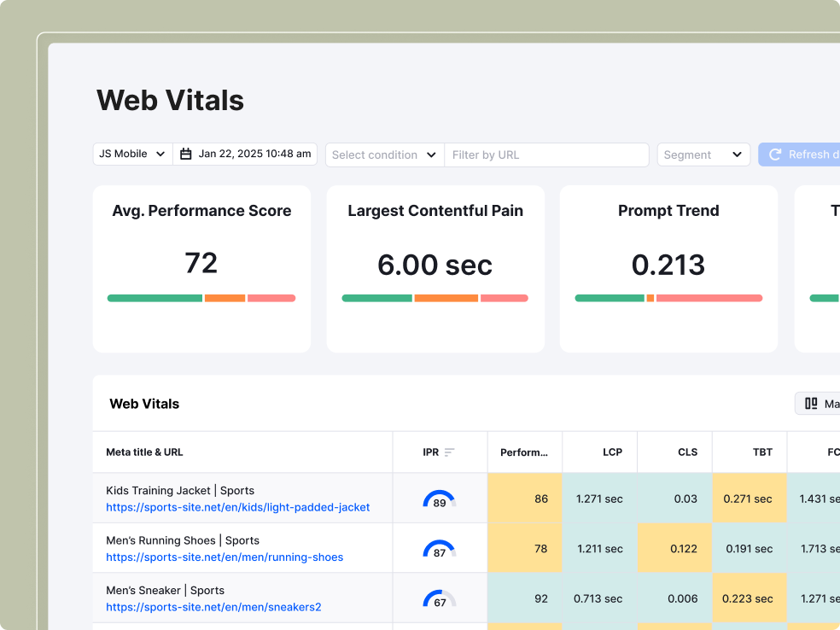Select the TBT column header

pyautogui.click(x=762, y=452)
